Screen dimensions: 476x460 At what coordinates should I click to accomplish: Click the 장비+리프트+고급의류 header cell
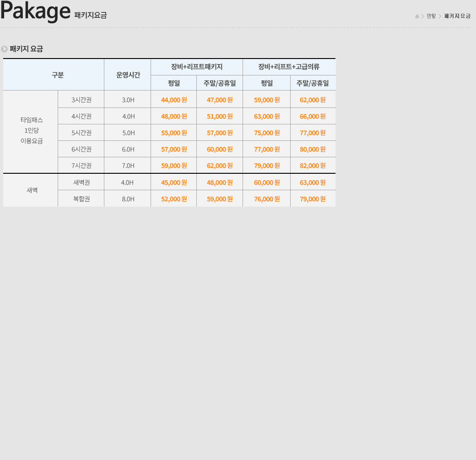click(x=289, y=67)
